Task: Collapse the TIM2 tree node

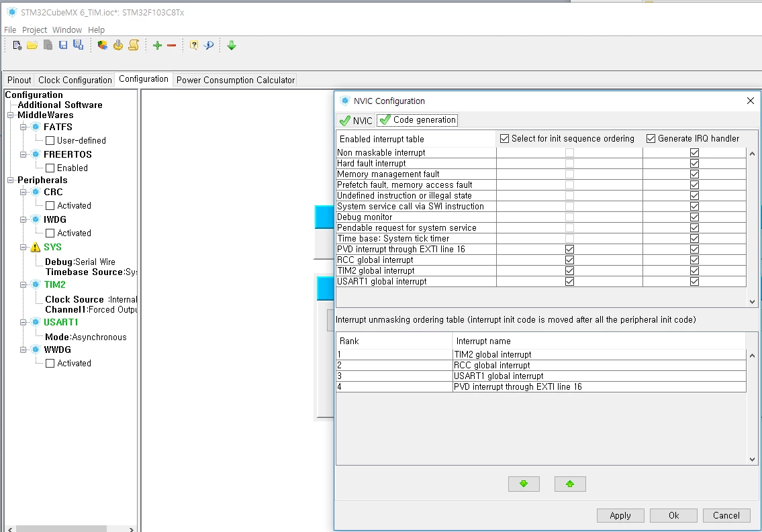Action: pos(23,285)
